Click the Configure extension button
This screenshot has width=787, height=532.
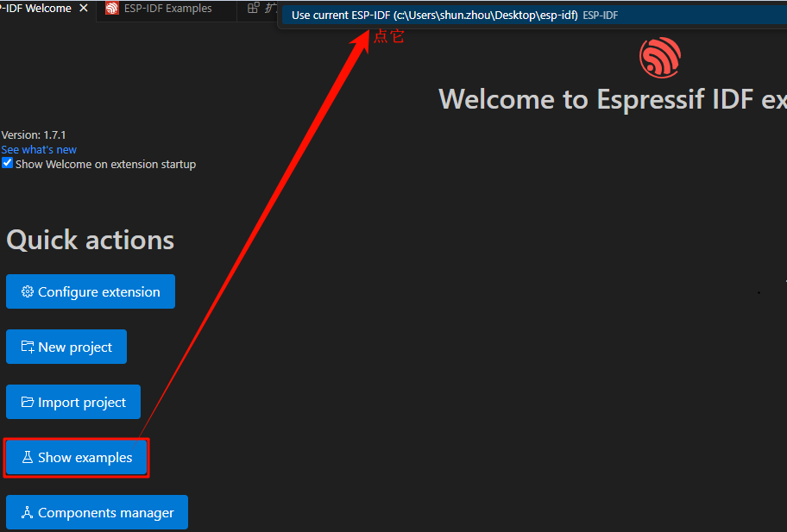(91, 291)
